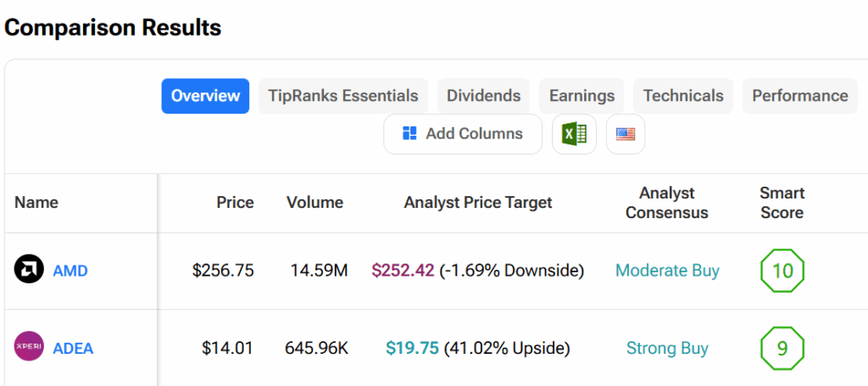
Task: Click ADEA's Smart Score 9 badge
Action: [782, 348]
